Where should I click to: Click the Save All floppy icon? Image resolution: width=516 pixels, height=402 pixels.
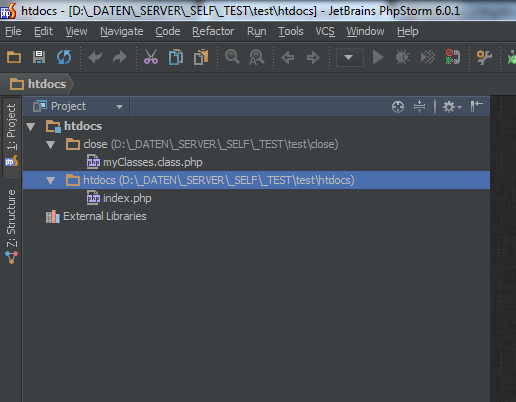tap(39, 57)
